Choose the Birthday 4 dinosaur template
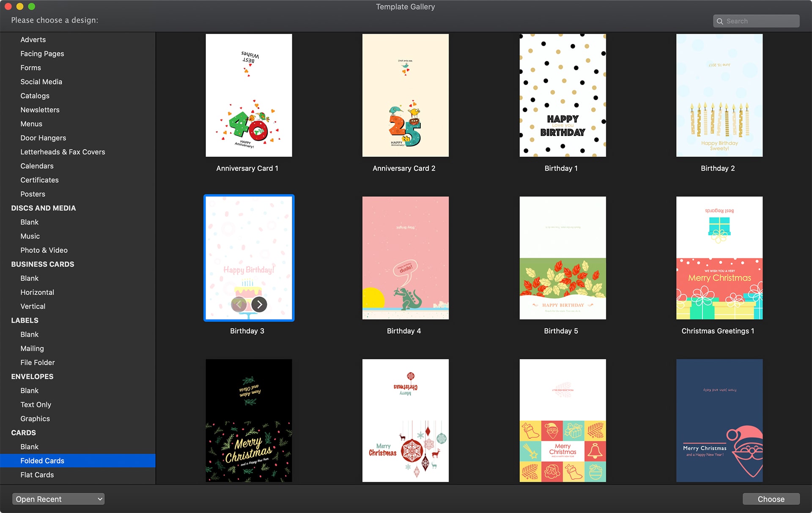This screenshot has height=513, width=812. coord(405,258)
